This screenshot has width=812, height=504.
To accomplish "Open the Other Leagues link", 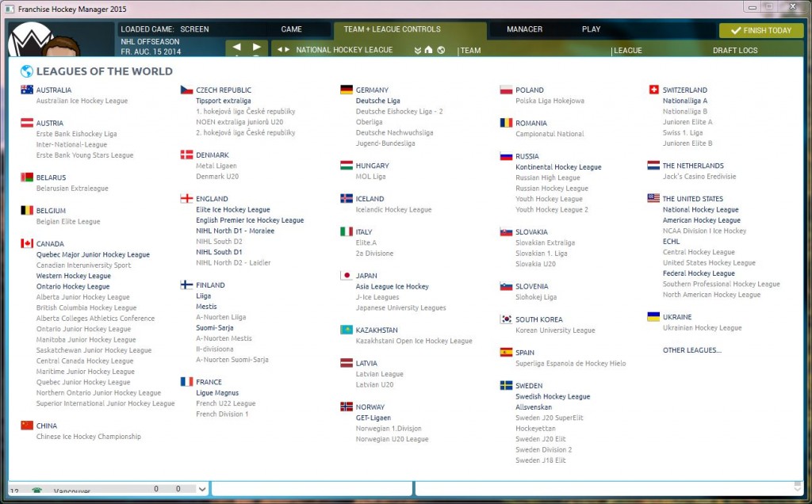I will (691, 350).
